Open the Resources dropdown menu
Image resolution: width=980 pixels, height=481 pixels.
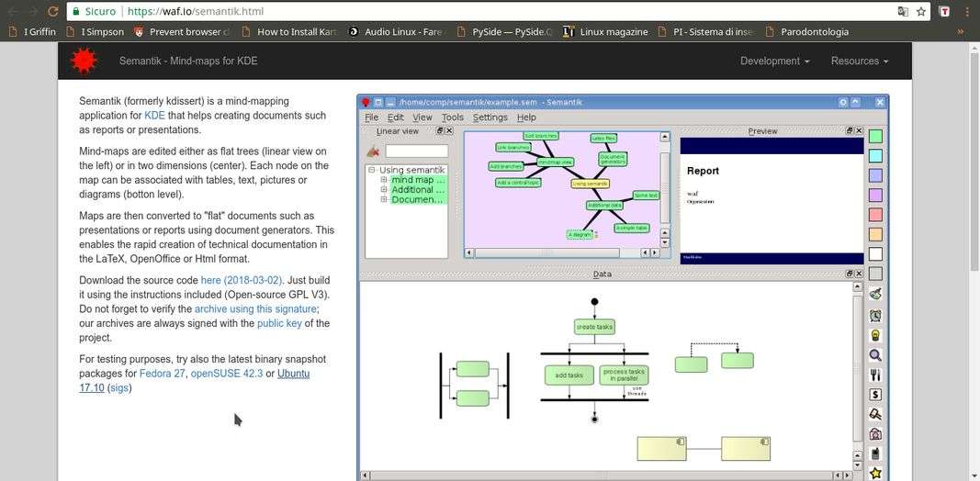tap(859, 61)
